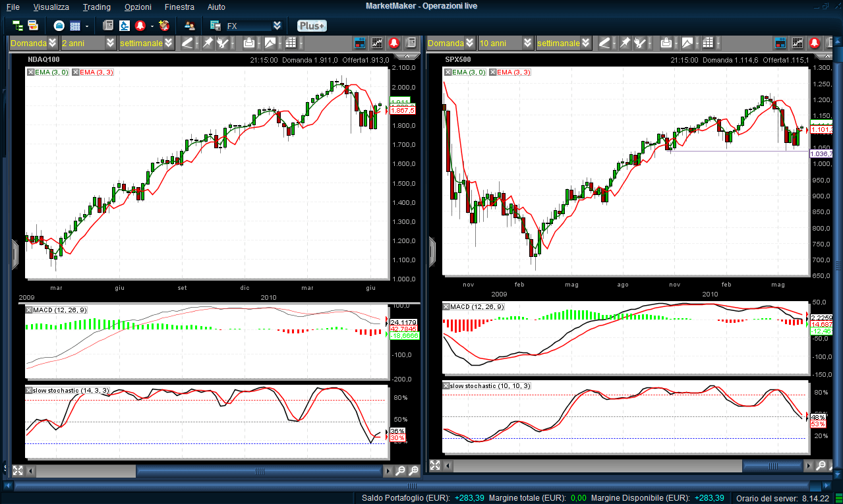Image resolution: width=843 pixels, height=504 pixels.
Task: Open the grid table icon on SPX500 toolbar
Action: click(708, 43)
